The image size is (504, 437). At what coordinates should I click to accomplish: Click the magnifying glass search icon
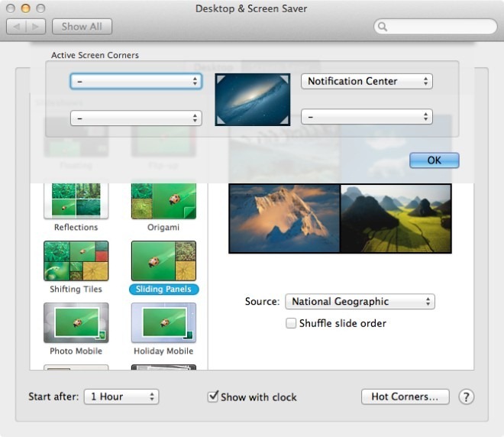[383, 27]
